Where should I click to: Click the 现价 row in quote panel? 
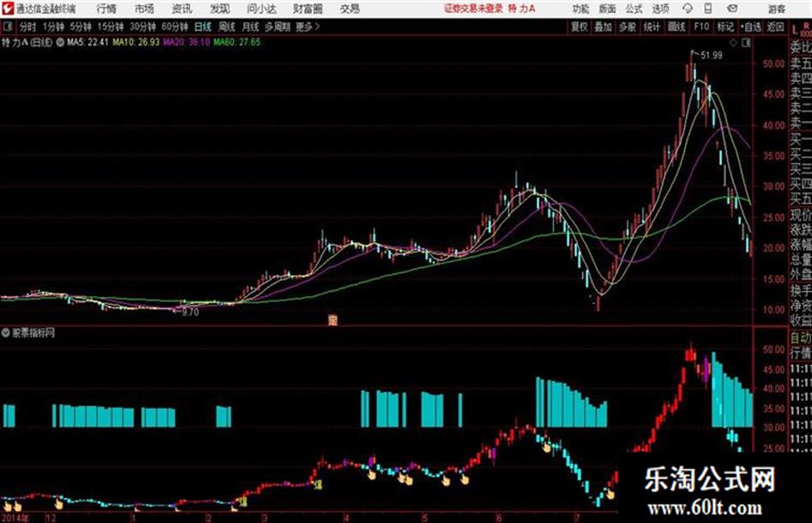(801, 215)
